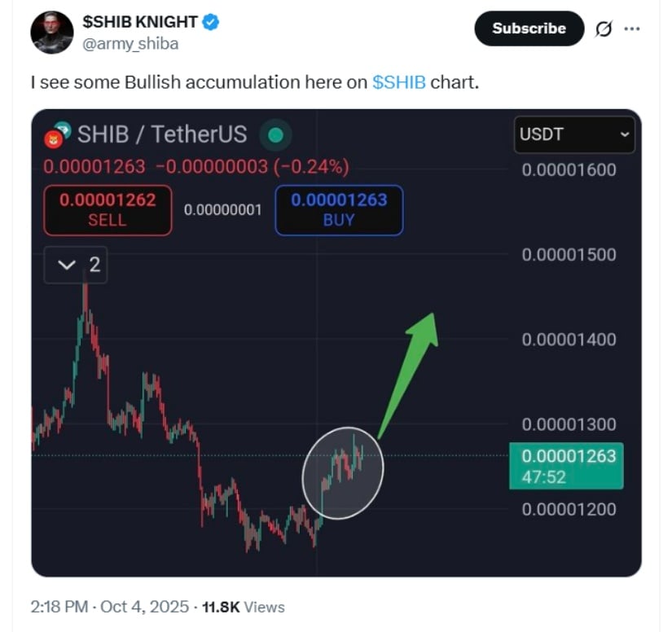This screenshot has height=632, width=672.
Task: Click the SHIB / TetherUS symbol title
Action: [161, 134]
